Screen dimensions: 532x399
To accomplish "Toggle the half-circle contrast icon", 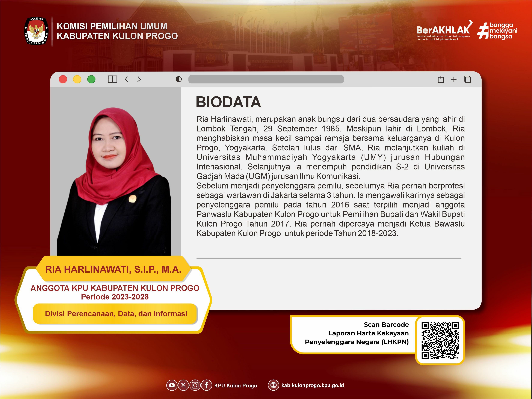I will (179, 79).
